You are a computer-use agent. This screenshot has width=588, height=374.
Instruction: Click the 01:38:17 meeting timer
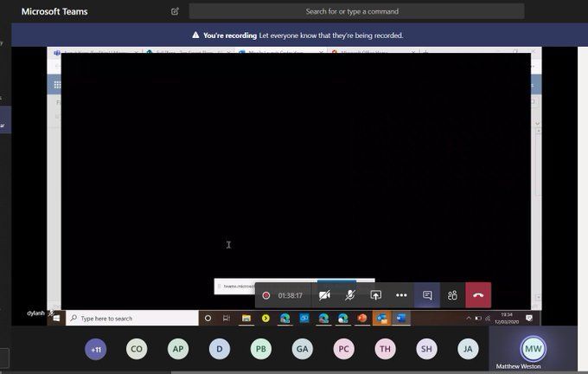291,295
